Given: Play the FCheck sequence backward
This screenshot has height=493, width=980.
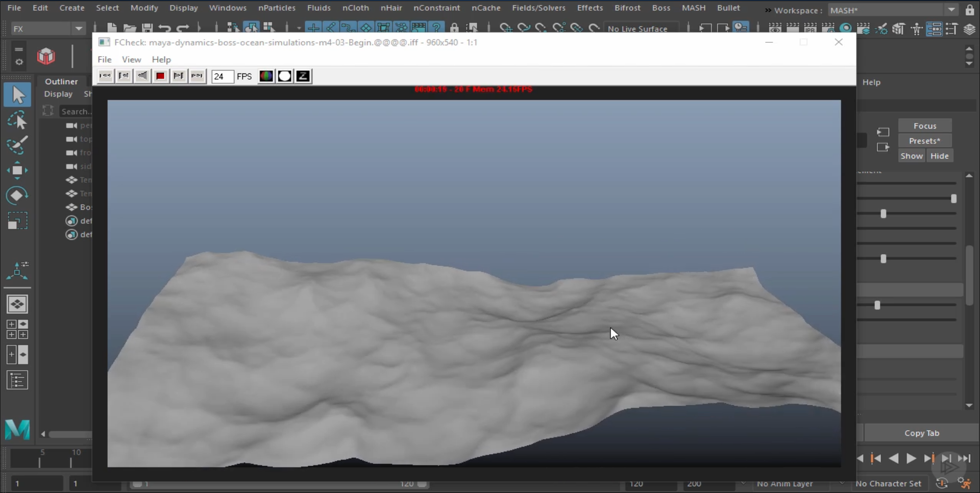Looking at the screenshot, I should click(x=142, y=76).
